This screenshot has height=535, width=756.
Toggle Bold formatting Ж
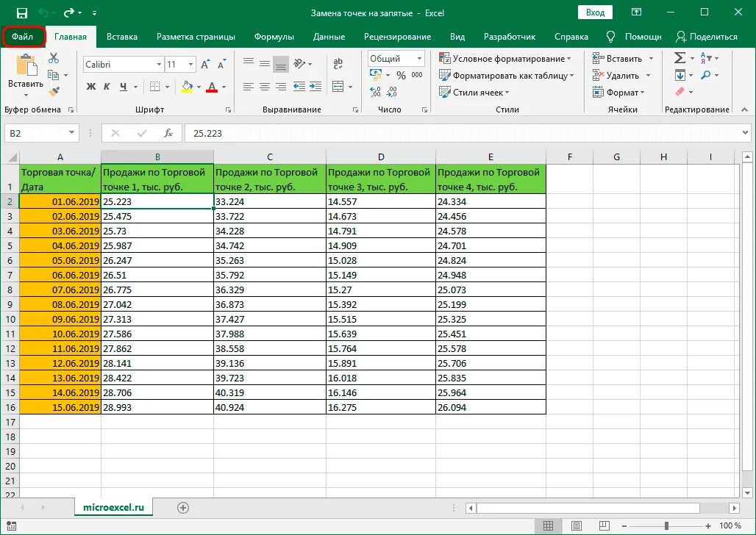click(x=91, y=87)
